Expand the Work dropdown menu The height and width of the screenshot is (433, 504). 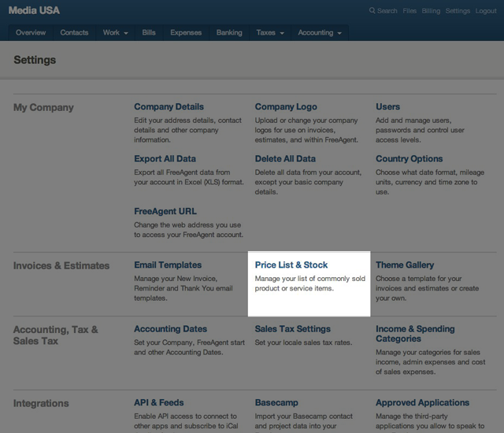(x=115, y=33)
